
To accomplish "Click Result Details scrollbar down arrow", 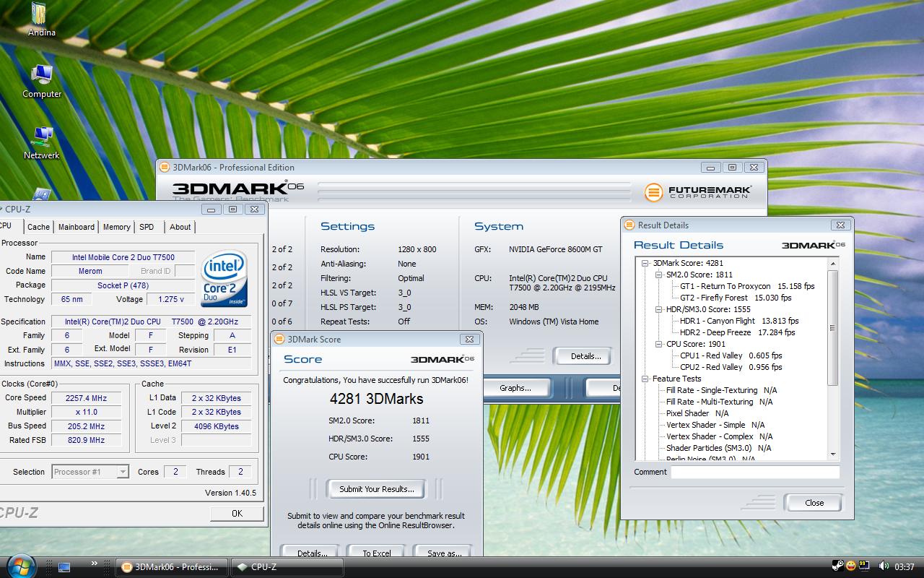I will [833, 454].
